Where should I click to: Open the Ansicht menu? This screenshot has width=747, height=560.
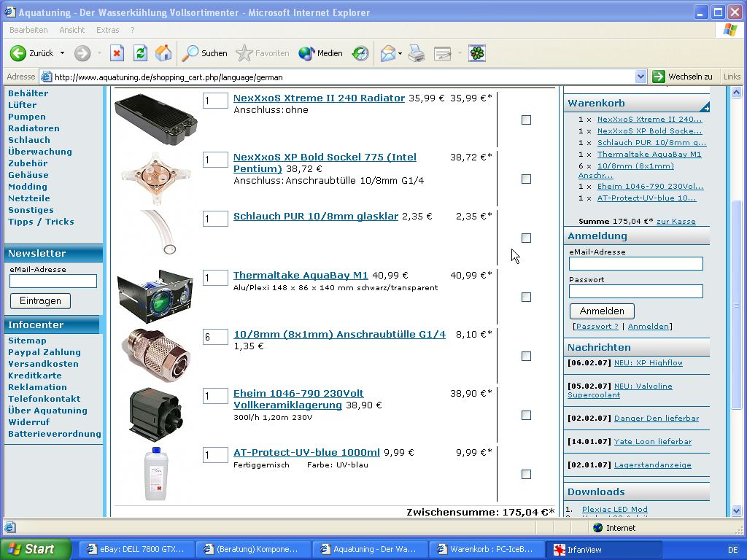click(72, 30)
